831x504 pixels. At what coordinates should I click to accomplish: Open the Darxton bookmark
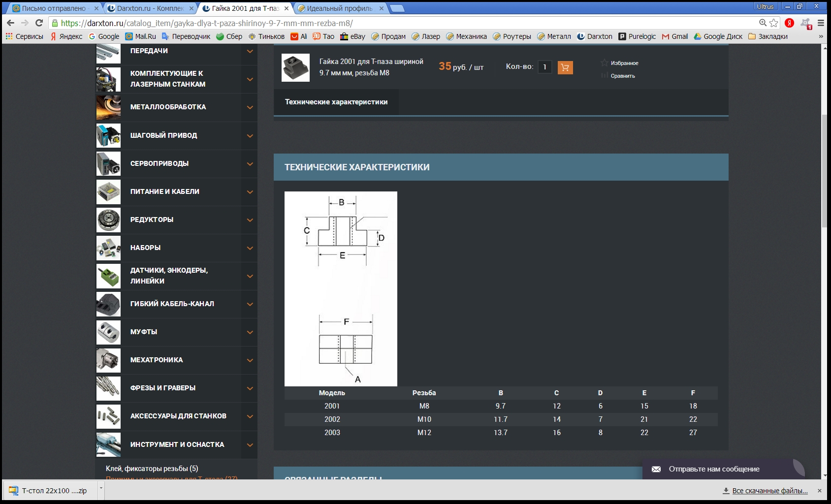[595, 36]
